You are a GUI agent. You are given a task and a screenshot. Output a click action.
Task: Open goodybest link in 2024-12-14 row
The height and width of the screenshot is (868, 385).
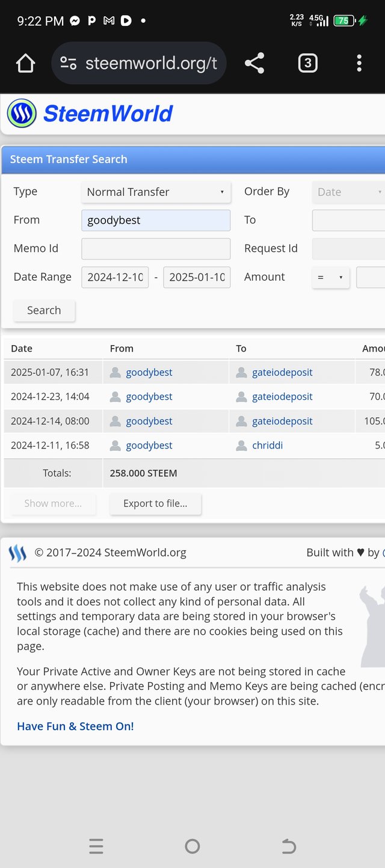tap(149, 421)
